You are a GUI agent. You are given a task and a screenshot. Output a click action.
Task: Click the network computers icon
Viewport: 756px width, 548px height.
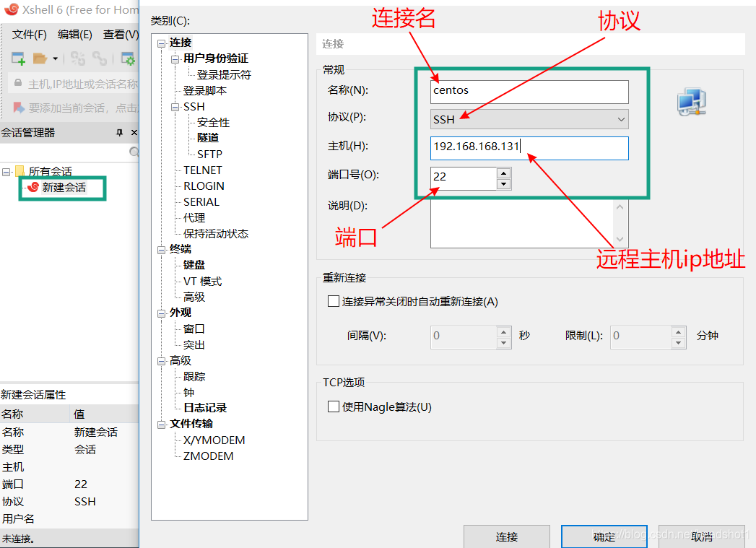(x=692, y=102)
